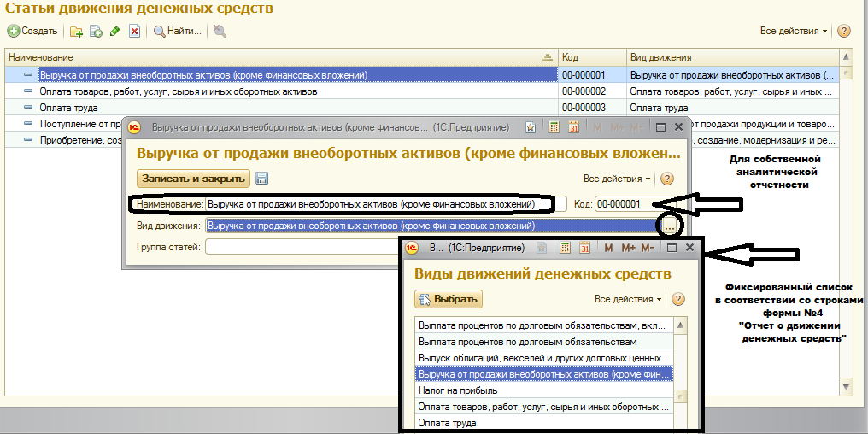The image size is (868, 434).
Task: Open calculator icon in Выручка dialog title bar
Action: click(554, 127)
